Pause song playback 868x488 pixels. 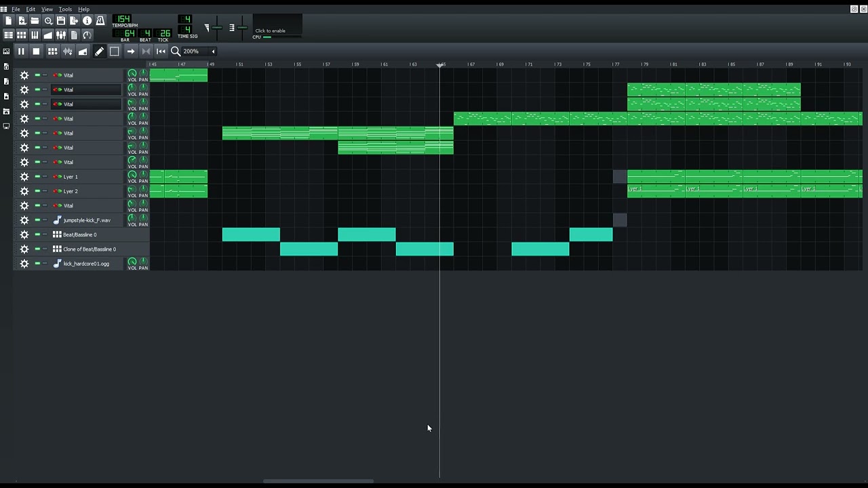click(21, 52)
